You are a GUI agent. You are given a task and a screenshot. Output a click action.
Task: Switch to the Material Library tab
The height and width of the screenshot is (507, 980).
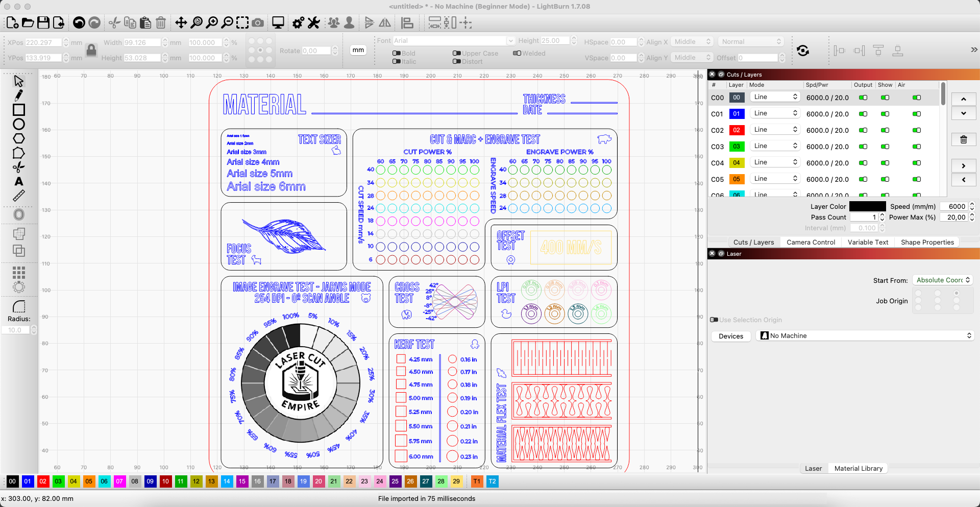tap(858, 468)
